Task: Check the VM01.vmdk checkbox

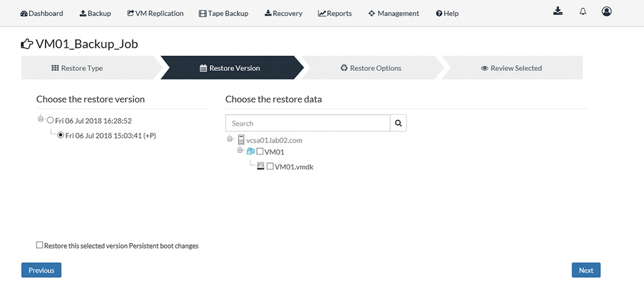Action: tap(270, 166)
